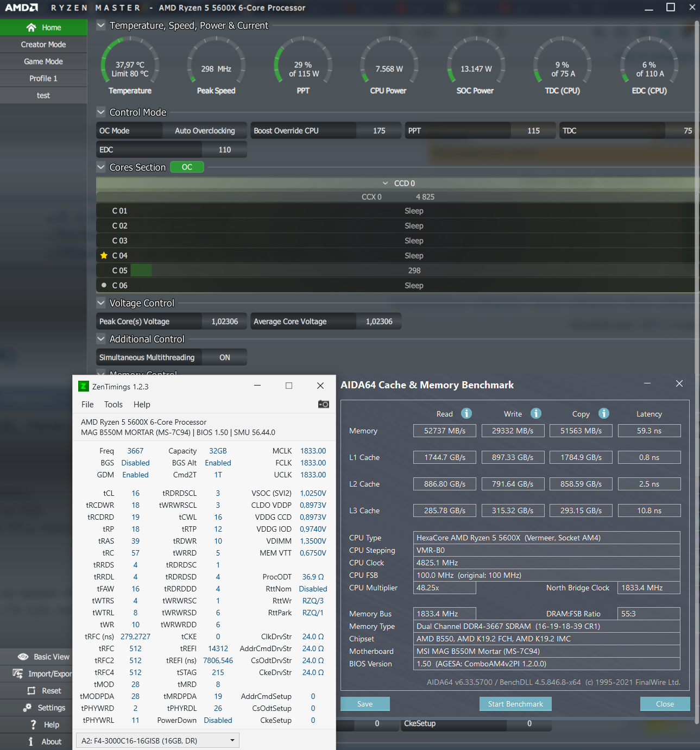Viewport: 700px width, 750px height.
Task: Click the Reset icon in sidebar
Action: (31, 691)
